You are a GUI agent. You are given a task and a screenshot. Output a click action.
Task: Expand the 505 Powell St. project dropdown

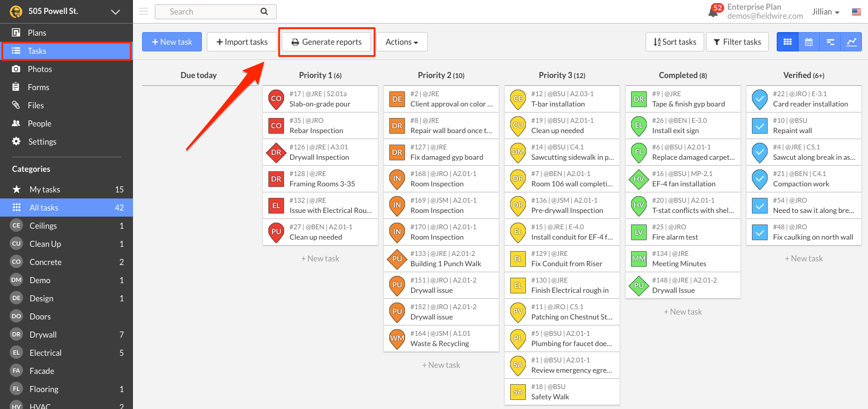click(x=115, y=12)
